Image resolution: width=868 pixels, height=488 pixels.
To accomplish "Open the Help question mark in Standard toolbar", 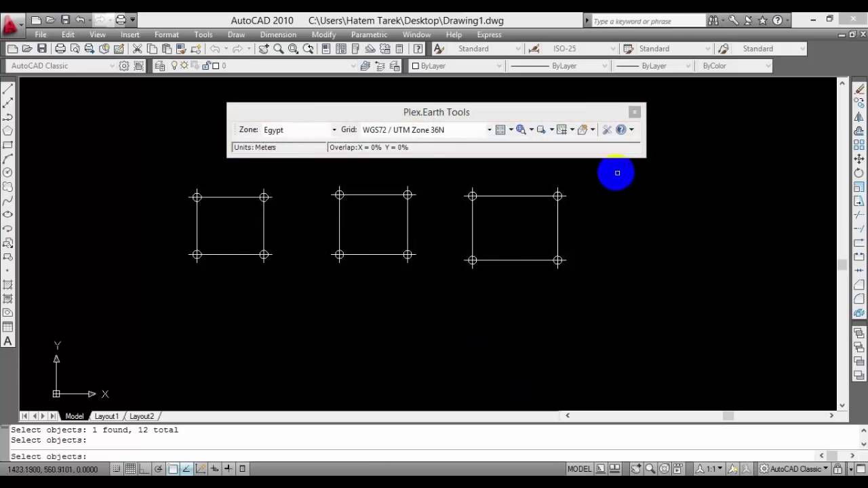I will [x=418, y=49].
